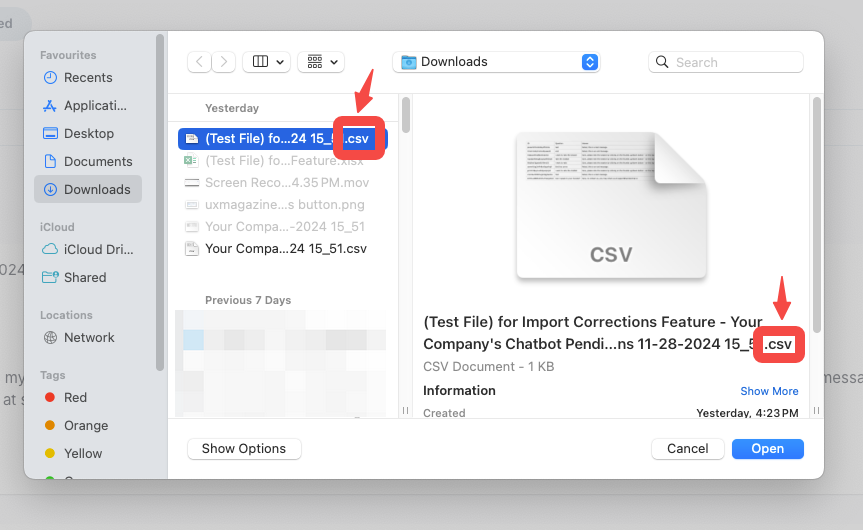The image size is (863, 530).
Task: Open the group-by grid dropdown
Action: tap(320, 62)
